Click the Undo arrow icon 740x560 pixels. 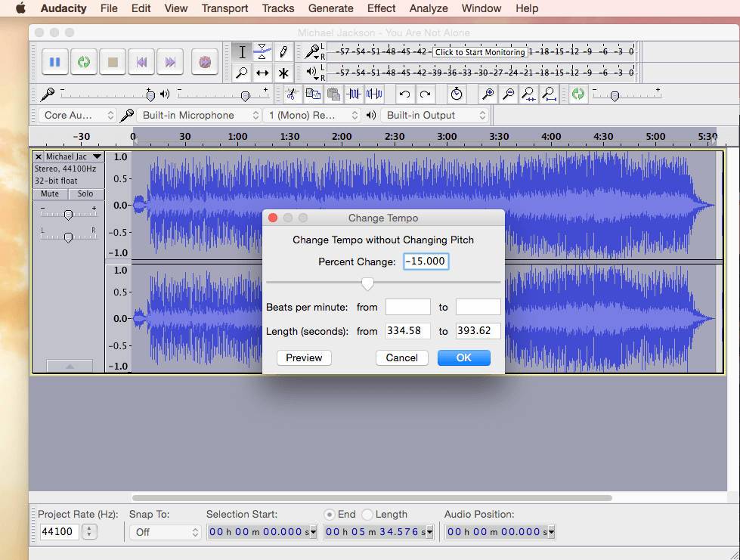405,94
